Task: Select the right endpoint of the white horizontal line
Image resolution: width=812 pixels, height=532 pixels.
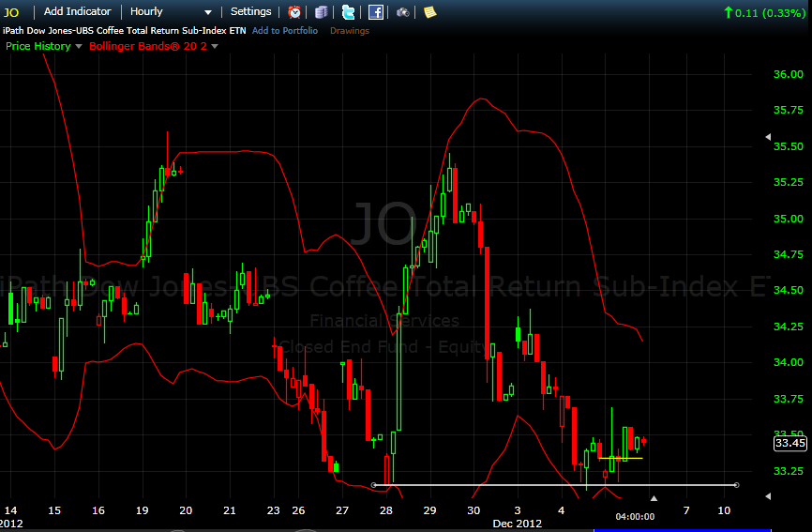Action: (736, 485)
